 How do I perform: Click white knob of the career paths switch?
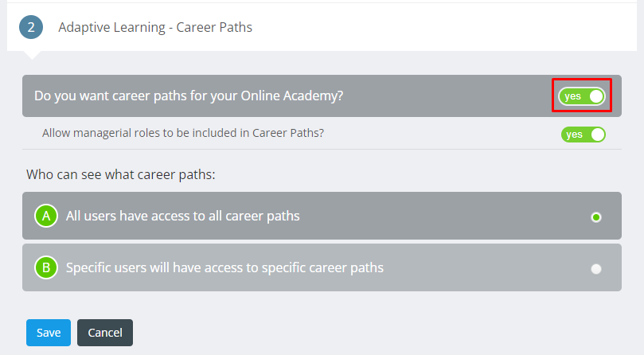point(596,96)
